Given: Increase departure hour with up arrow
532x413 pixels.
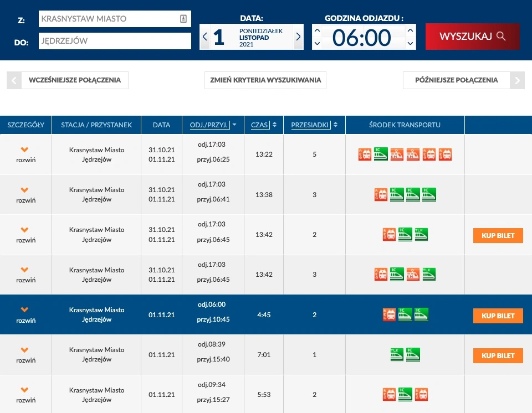Looking at the screenshot, I should pyautogui.click(x=317, y=30).
